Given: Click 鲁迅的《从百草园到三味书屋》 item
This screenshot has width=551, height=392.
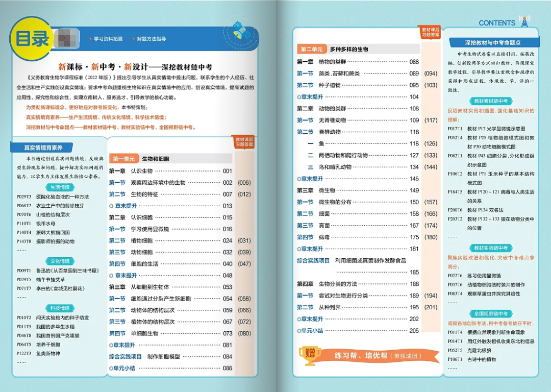Looking at the screenshot, I should (58, 271).
